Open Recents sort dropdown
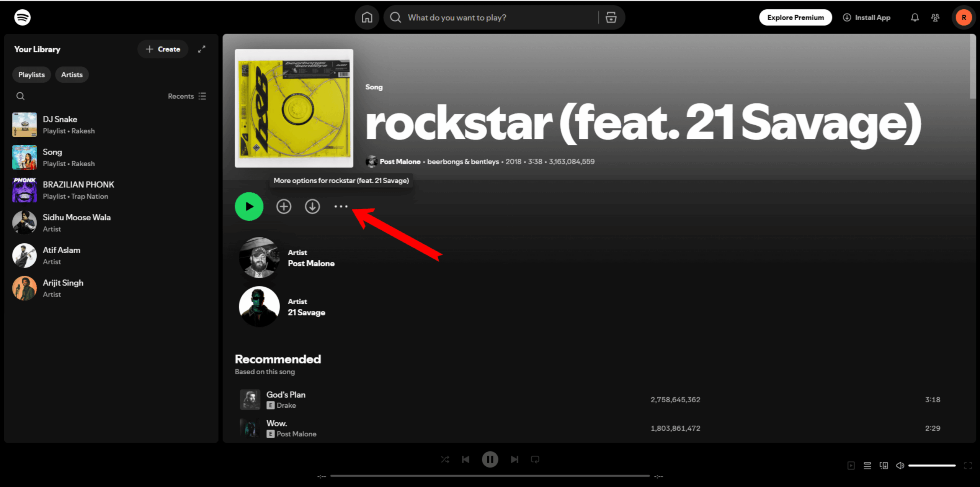 [187, 96]
